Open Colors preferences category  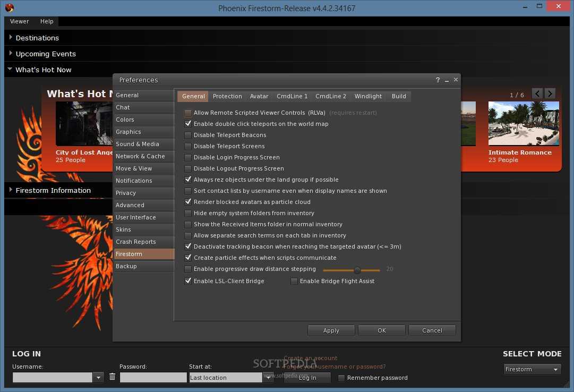(x=144, y=120)
